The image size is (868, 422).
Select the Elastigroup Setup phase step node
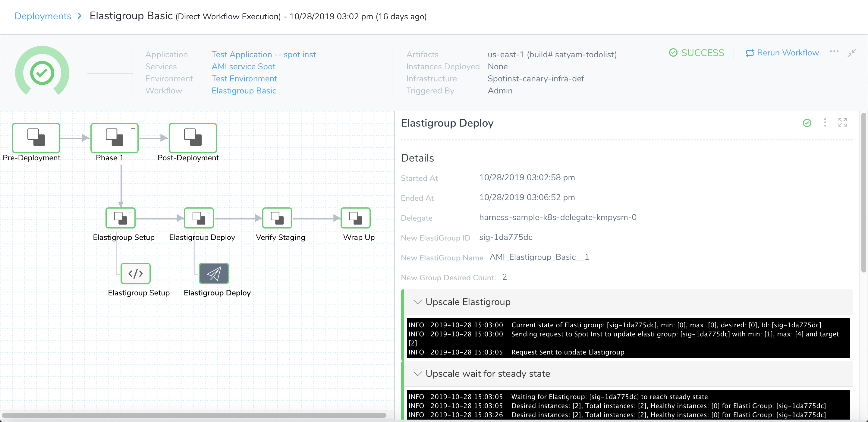(x=121, y=218)
